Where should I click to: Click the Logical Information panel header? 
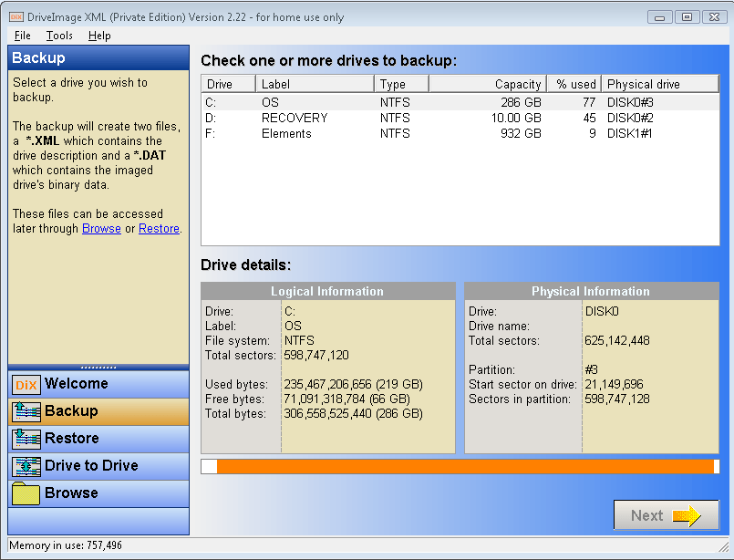327,291
